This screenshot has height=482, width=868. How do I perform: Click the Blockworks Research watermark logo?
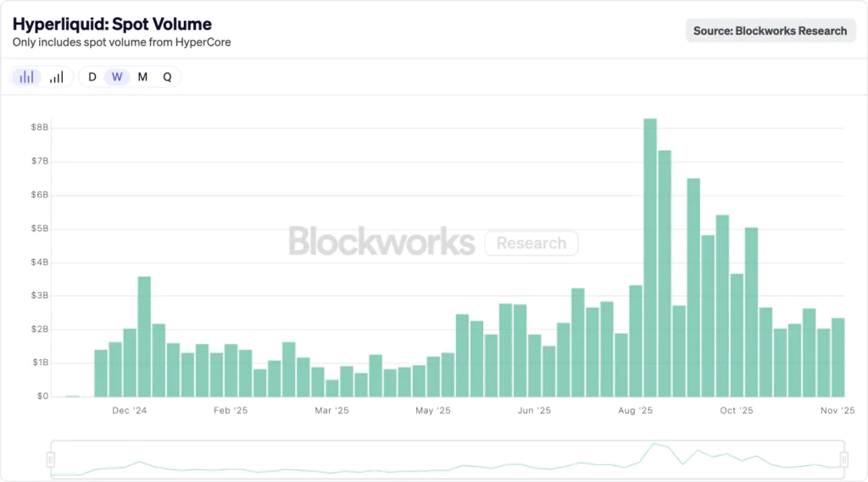381,242
